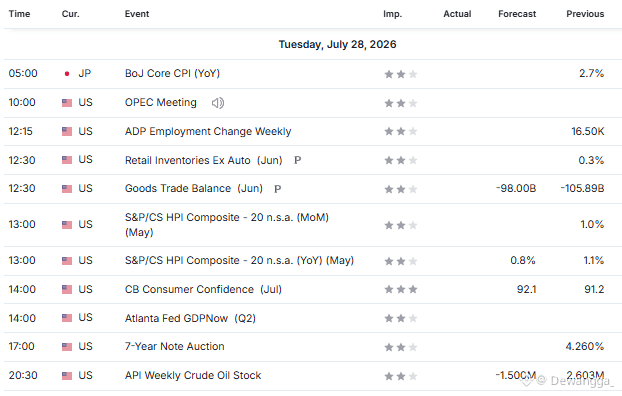Open the ADP Employment Change Weekly event

tap(208, 131)
